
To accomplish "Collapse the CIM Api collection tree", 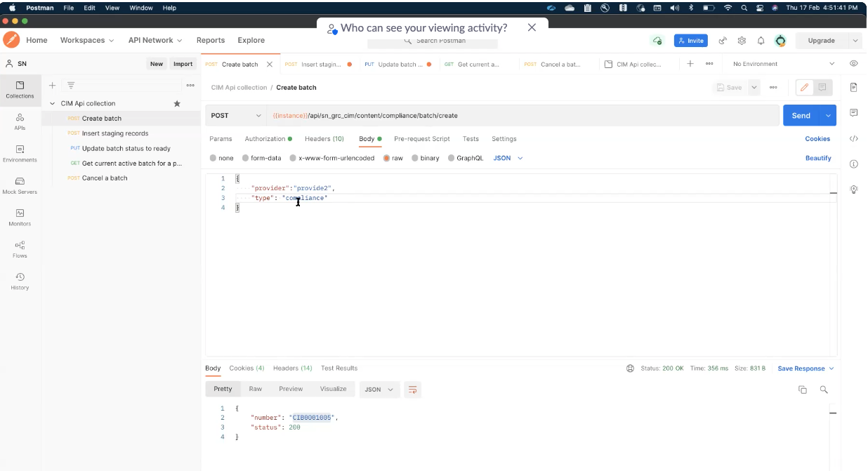I will (x=52, y=103).
